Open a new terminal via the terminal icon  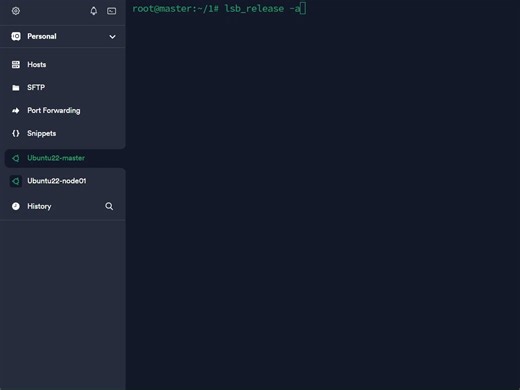[x=111, y=11]
